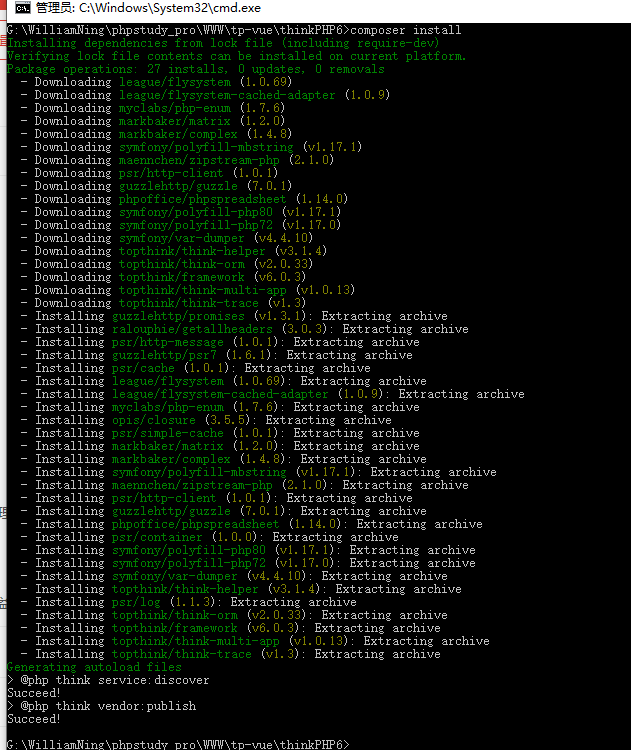The image size is (631, 750).
Task: Click the 'Installing psr/container' line
Action: coord(210,537)
